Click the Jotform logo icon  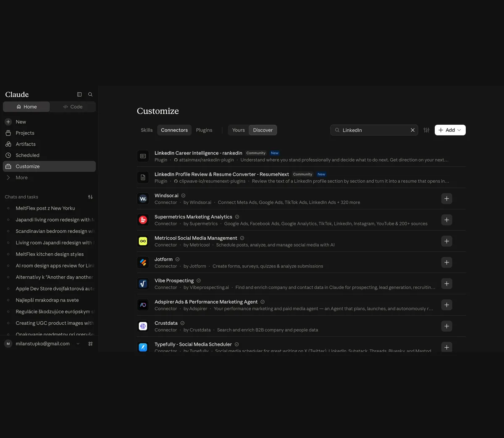[143, 262]
